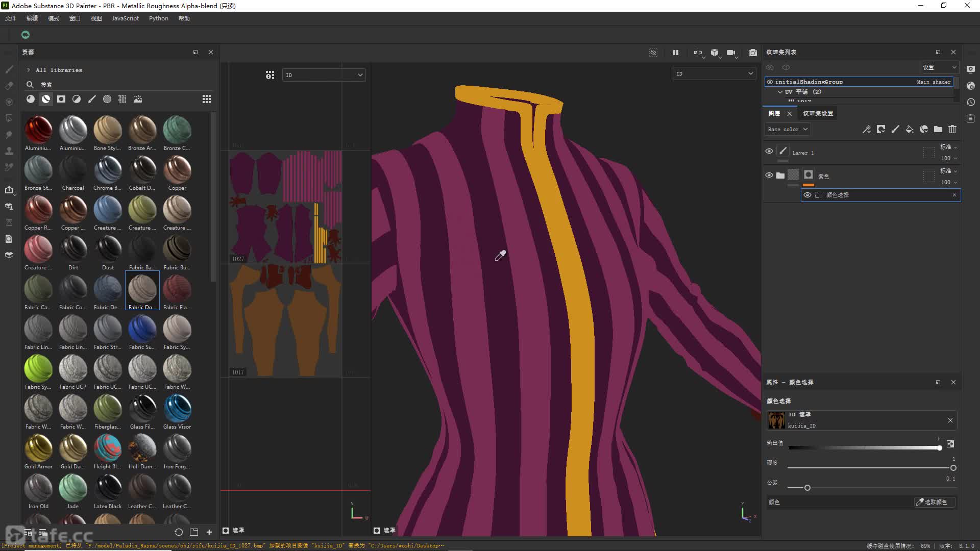Toggle the 遮罩 checkbox under 2D viewport
Screen dimensions: 980x551
click(x=226, y=531)
